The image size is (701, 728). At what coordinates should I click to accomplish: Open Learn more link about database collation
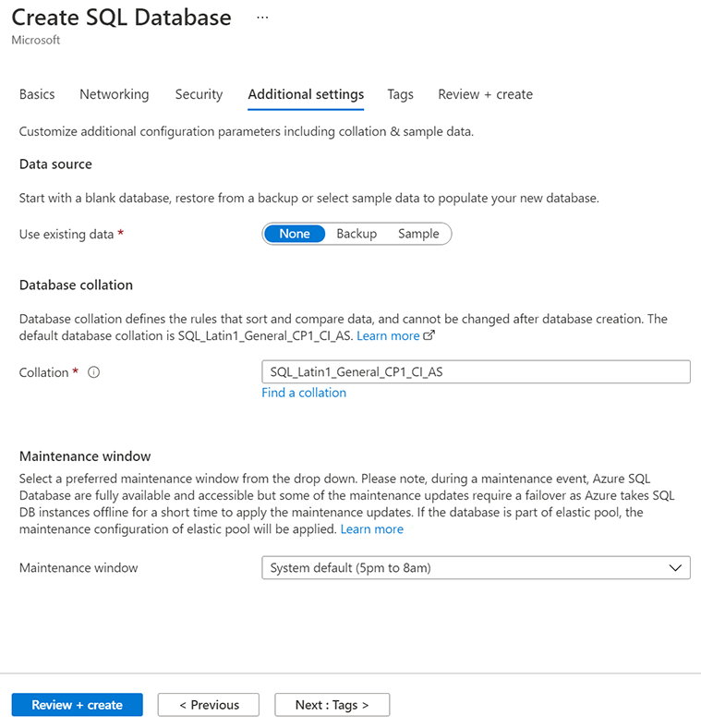[x=388, y=335]
